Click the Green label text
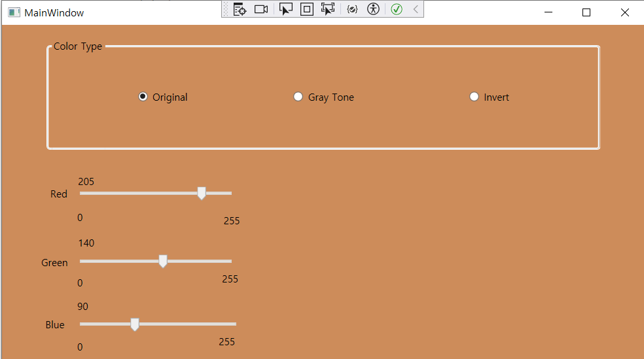The width and height of the screenshot is (644, 359). tap(54, 263)
